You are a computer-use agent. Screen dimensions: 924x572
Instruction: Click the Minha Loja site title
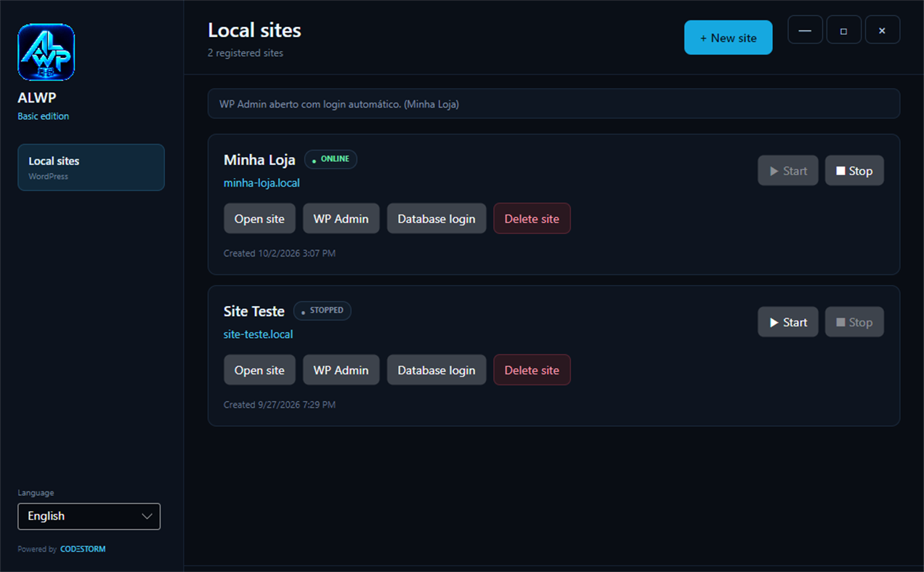(259, 160)
